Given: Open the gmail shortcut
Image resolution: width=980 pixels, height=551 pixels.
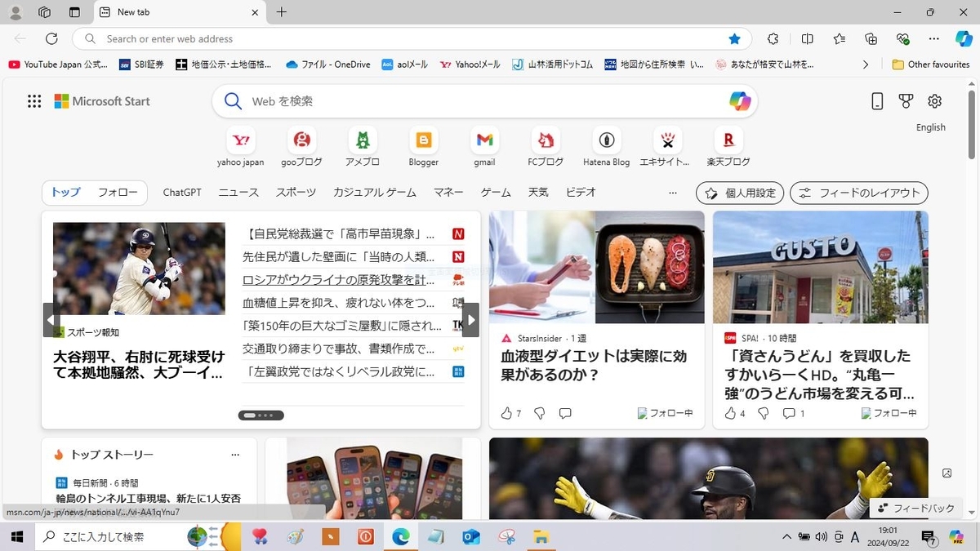Looking at the screenshot, I should 484,147.
